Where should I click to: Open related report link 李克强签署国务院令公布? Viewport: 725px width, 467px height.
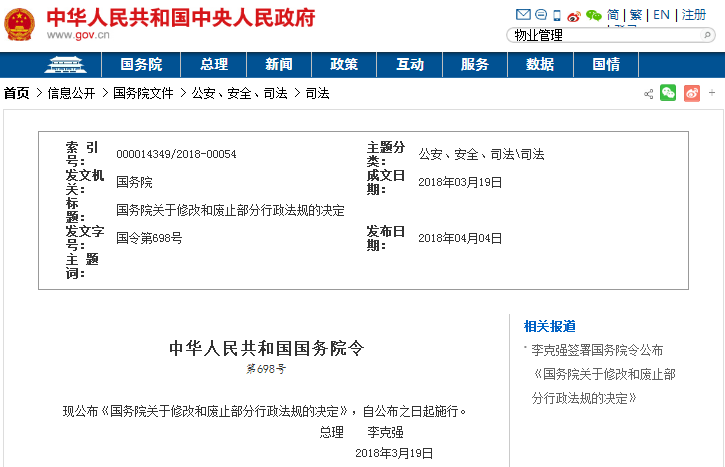point(596,350)
